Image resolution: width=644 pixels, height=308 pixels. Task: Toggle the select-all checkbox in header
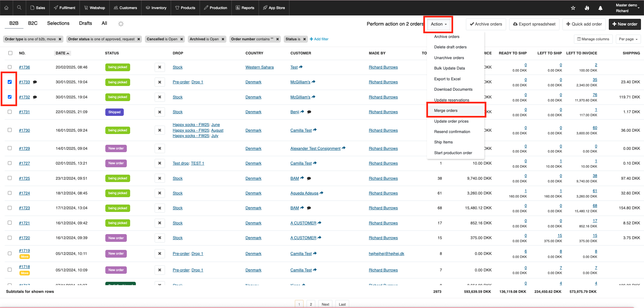pos(10,53)
